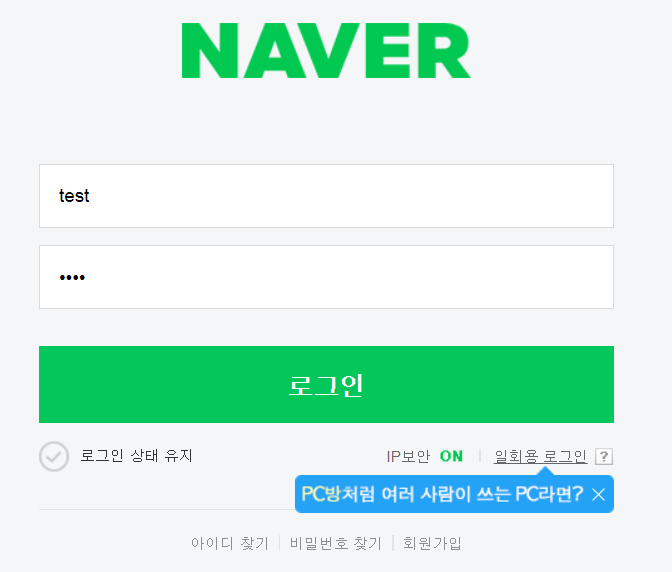Viewport: 672px width, 572px height.
Task: Open the 일회용 로그인 link
Action: [x=540, y=456]
